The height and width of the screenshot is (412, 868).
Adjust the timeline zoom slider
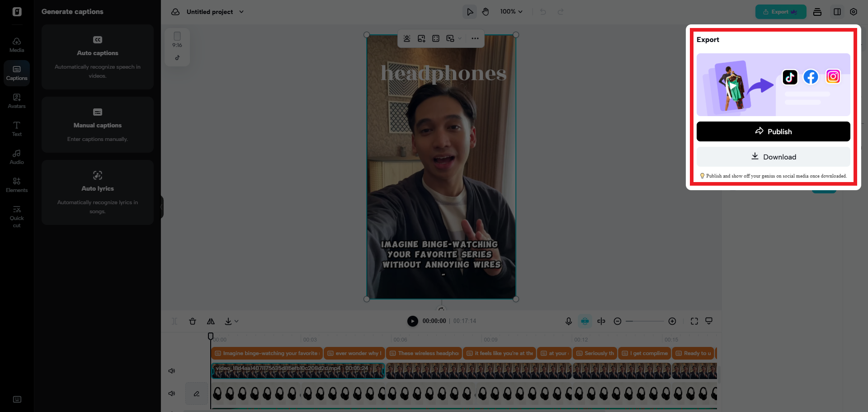(645, 321)
